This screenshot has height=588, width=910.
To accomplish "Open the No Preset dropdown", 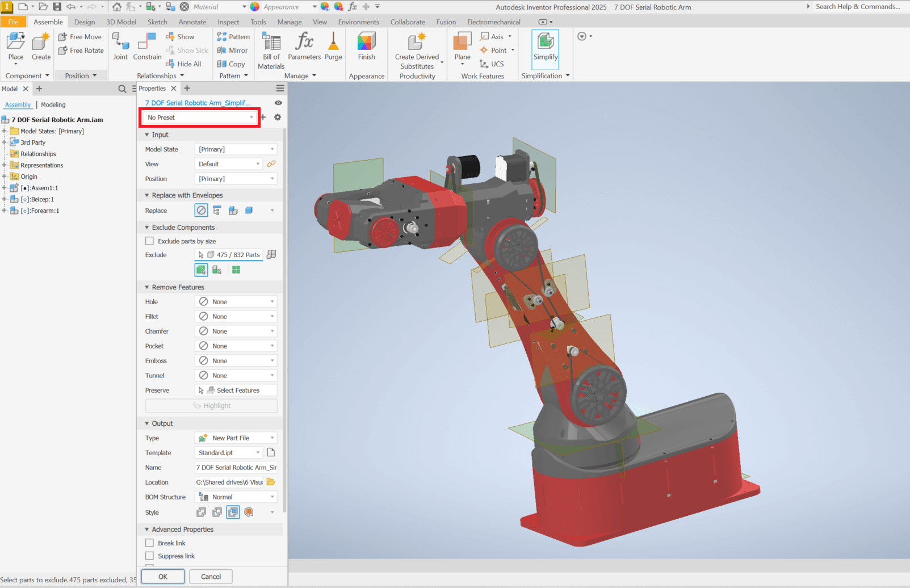I will [200, 117].
